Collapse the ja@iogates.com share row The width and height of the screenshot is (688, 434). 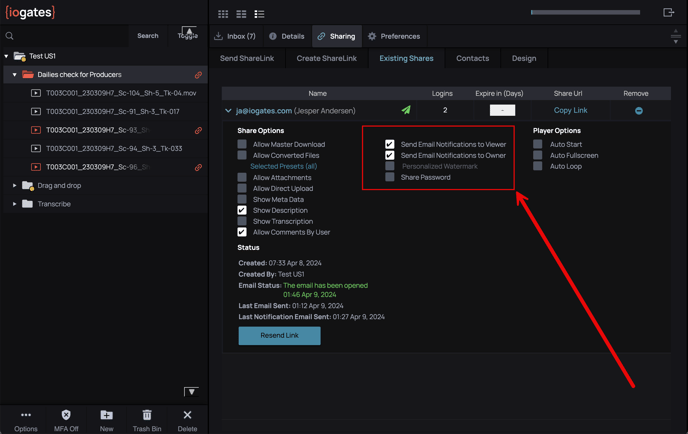click(228, 111)
